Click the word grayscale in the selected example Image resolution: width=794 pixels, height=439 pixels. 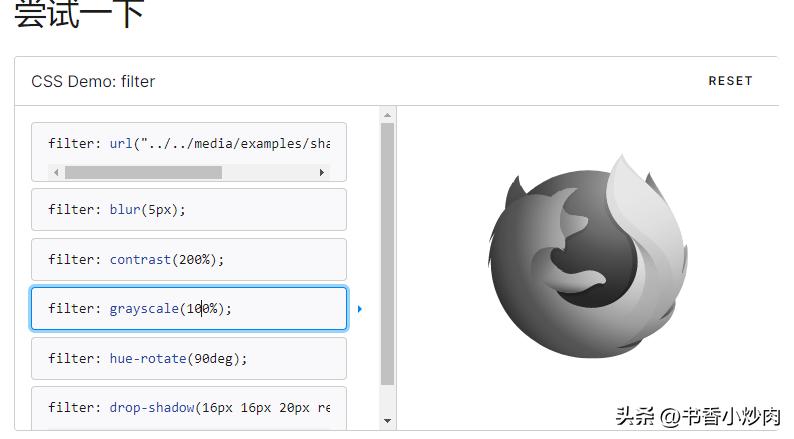click(x=144, y=309)
